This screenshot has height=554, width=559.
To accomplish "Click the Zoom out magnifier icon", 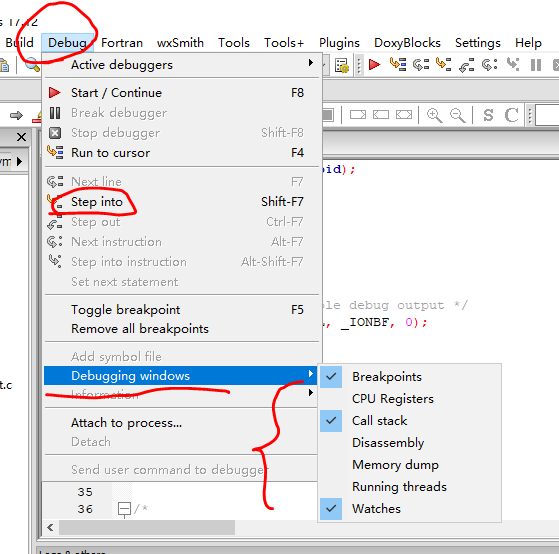I will (457, 115).
